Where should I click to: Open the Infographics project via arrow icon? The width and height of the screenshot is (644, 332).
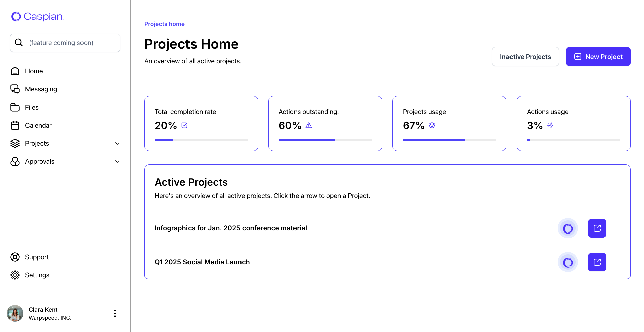tap(597, 228)
